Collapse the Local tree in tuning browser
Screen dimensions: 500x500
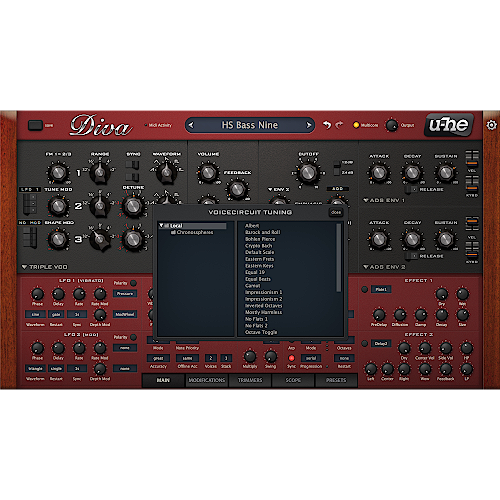click(x=161, y=226)
